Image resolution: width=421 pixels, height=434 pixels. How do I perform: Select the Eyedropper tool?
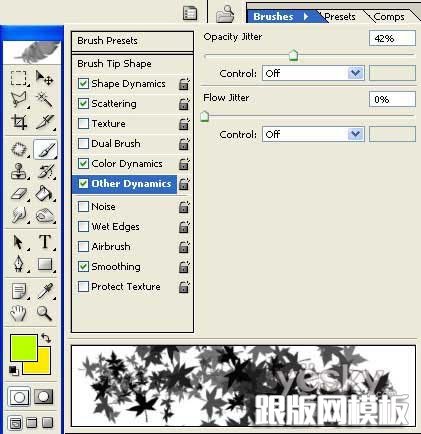coord(45,291)
